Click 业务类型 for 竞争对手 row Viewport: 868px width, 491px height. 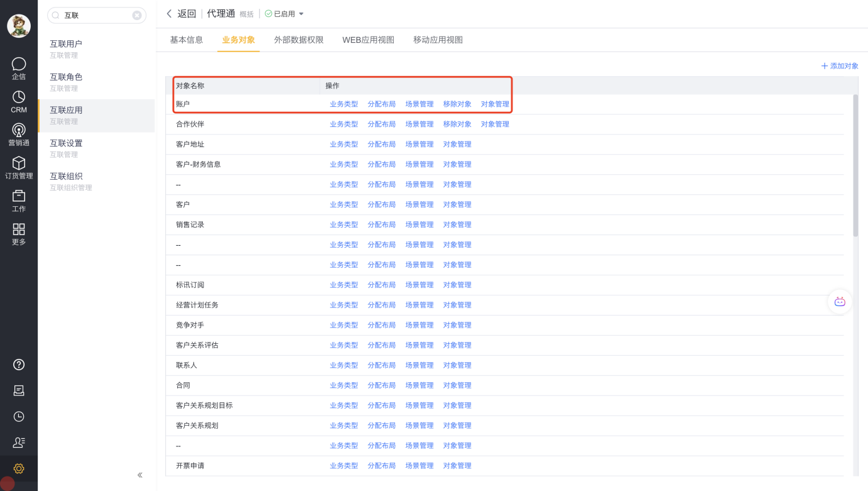[x=344, y=326]
